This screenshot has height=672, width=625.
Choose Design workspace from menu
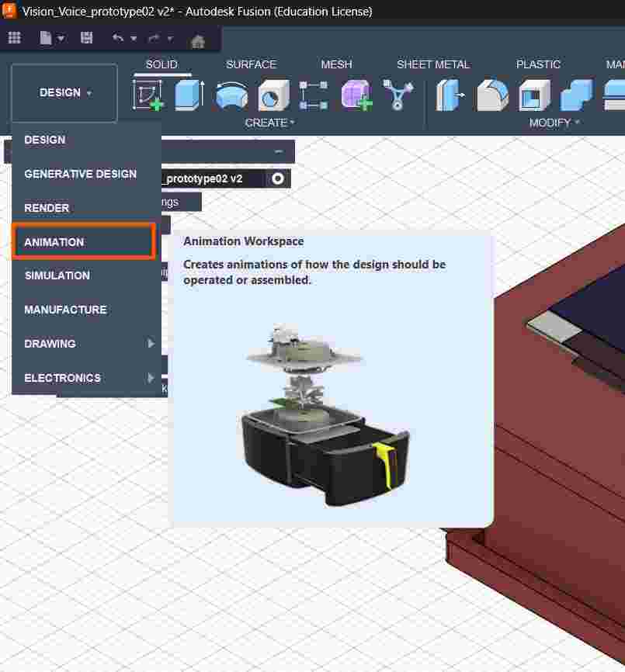[x=87, y=140]
